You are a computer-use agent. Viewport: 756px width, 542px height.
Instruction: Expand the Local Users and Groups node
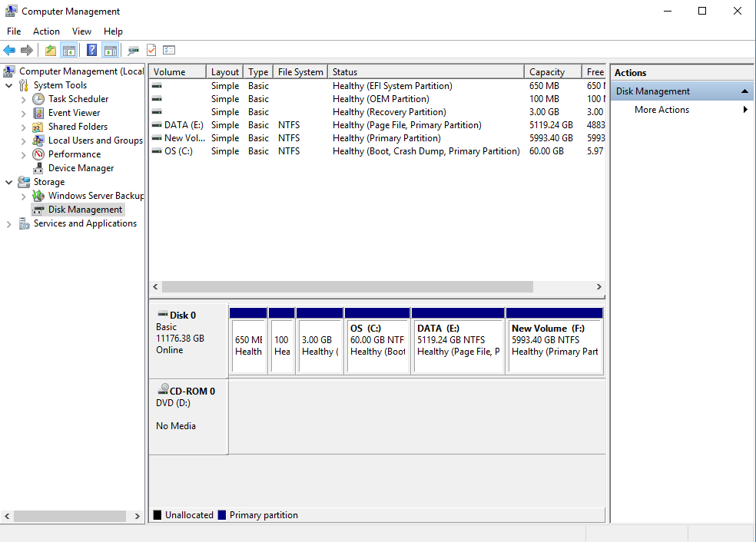point(23,141)
